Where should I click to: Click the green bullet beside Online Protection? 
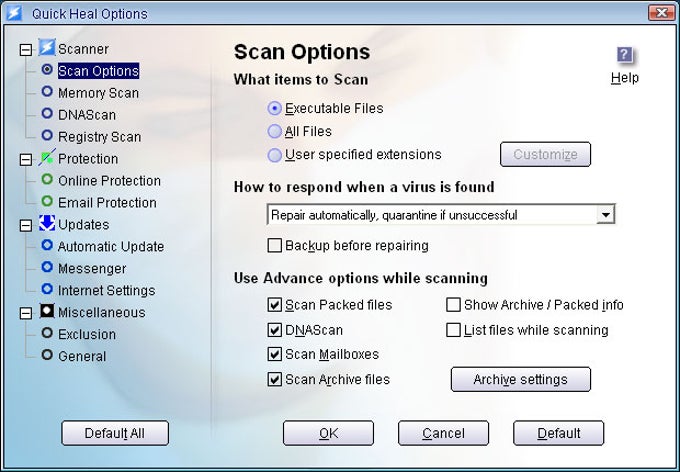[x=47, y=179]
